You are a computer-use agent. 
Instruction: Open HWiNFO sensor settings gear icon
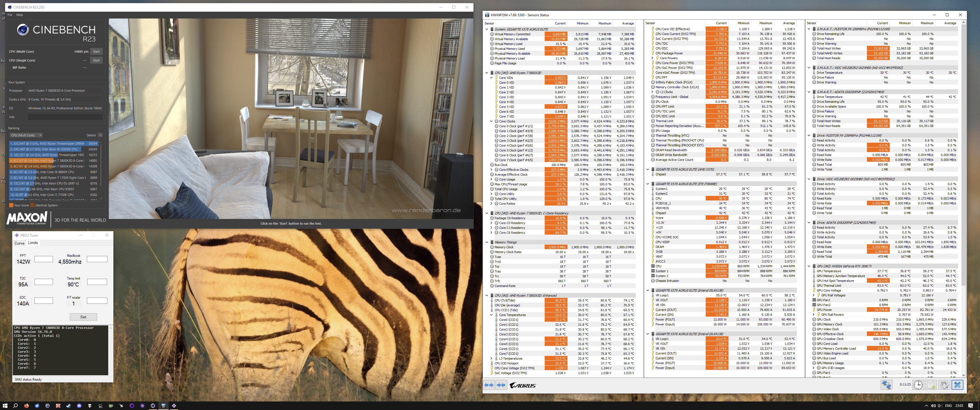click(x=944, y=385)
